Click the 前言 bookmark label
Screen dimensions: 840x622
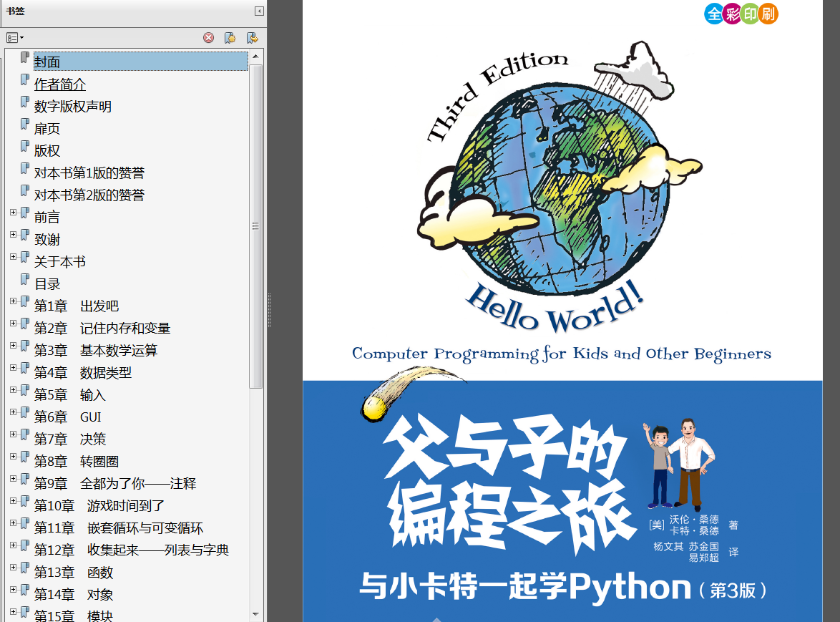click(x=47, y=217)
